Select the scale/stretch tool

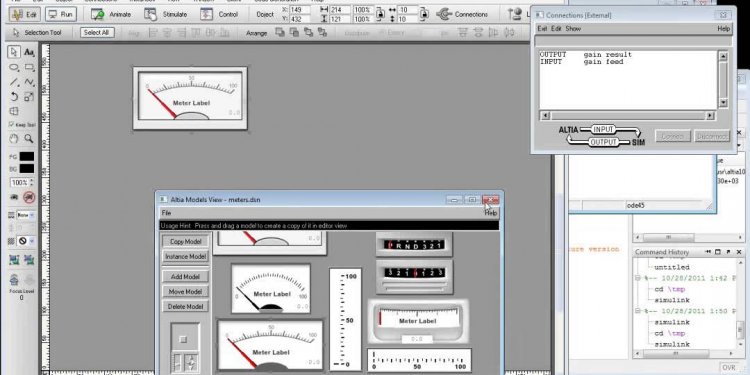pyautogui.click(x=29, y=97)
